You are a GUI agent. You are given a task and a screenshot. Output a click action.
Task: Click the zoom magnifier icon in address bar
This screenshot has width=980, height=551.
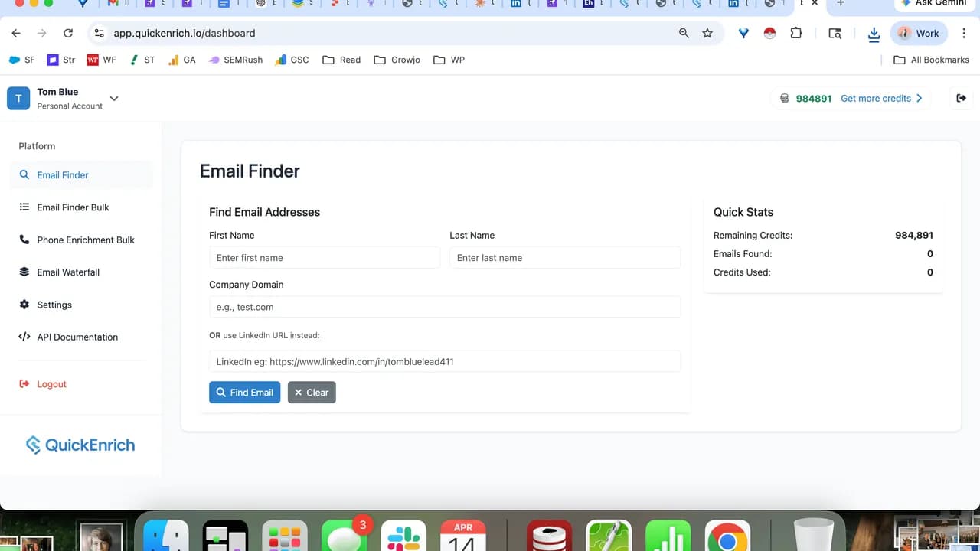pos(684,33)
